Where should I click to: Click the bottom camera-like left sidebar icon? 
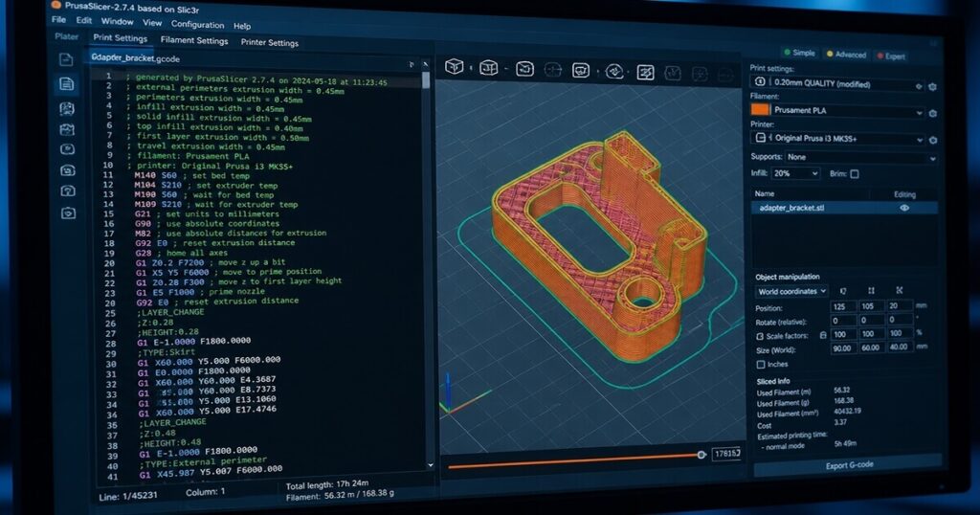[68, 213]
